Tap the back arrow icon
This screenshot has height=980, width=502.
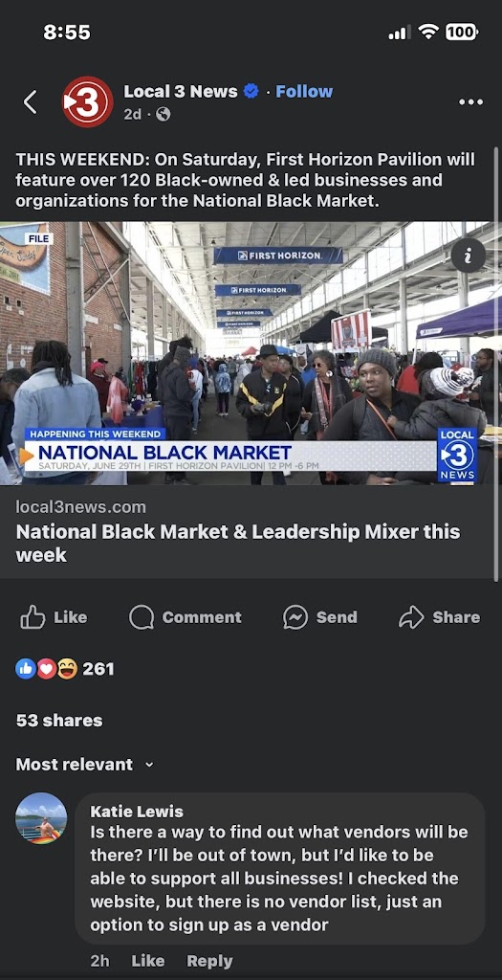pyautogui.click(x=30, y=101)
